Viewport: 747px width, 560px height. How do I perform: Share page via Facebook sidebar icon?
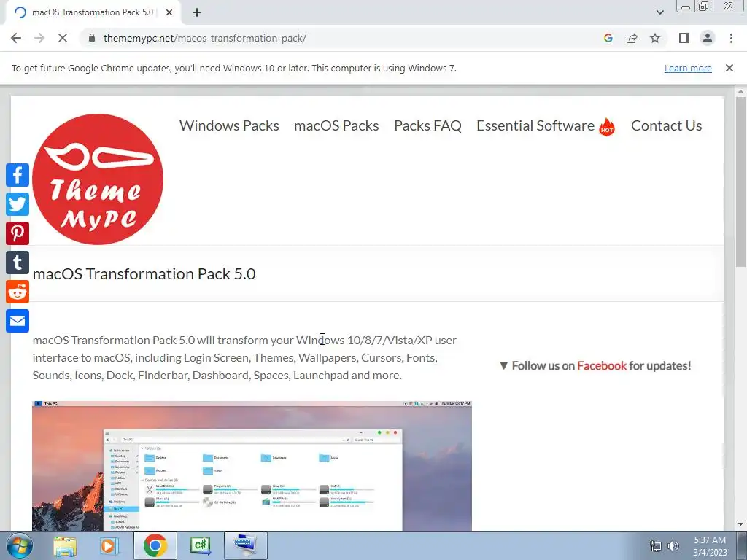pos(18,175)
